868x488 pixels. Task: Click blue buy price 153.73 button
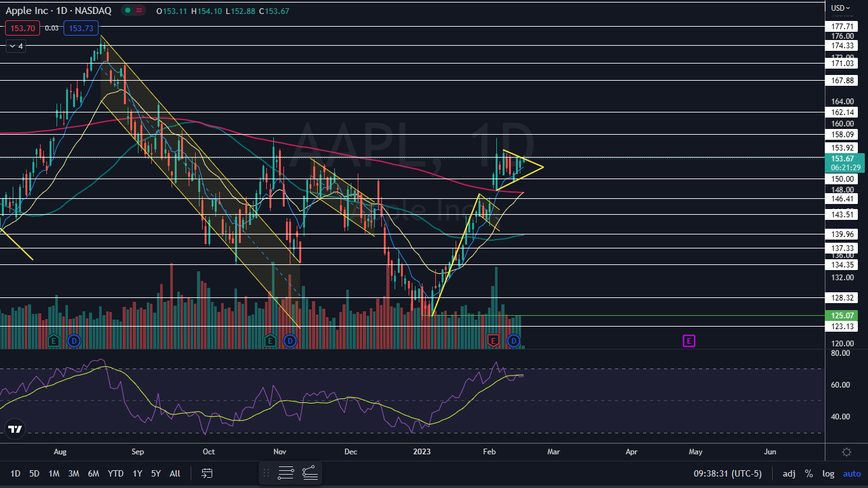click(81, 28)
